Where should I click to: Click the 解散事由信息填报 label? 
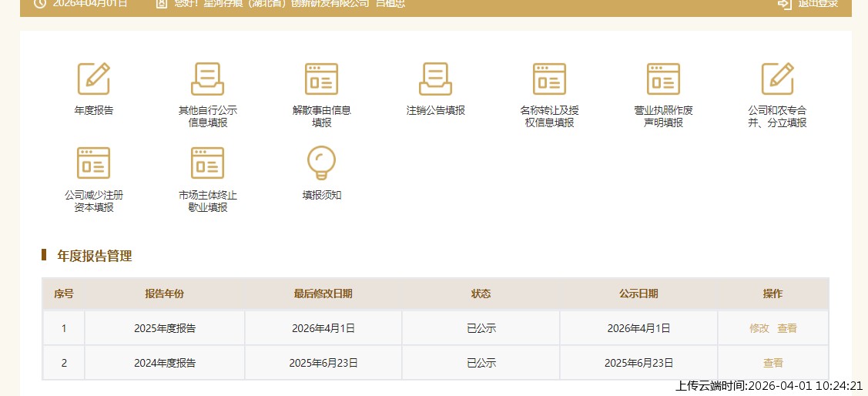(322, 116)
